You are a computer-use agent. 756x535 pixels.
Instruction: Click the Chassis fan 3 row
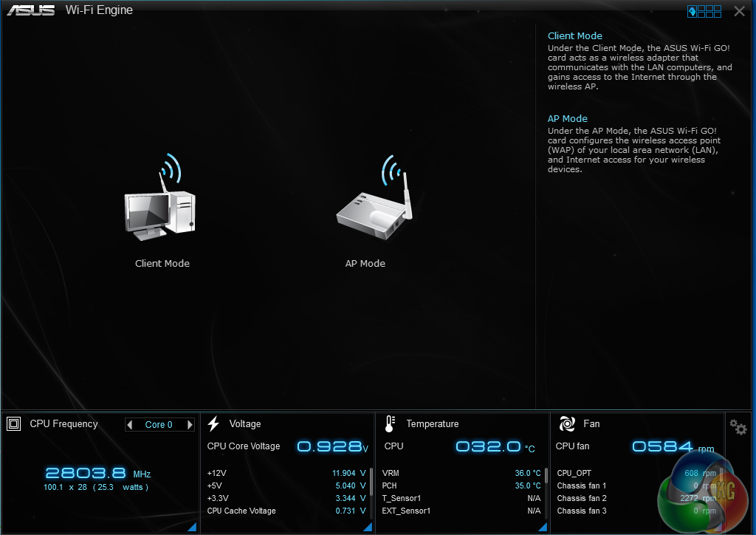[x=636, y=511]
